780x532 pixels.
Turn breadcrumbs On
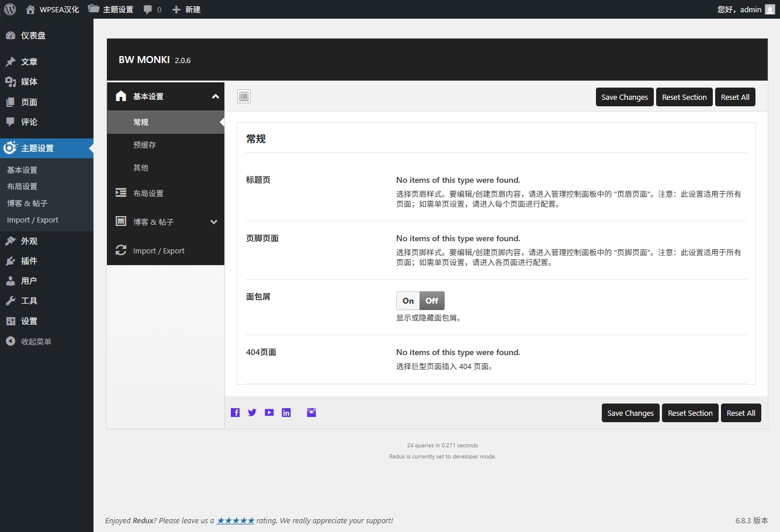(408, 301)
